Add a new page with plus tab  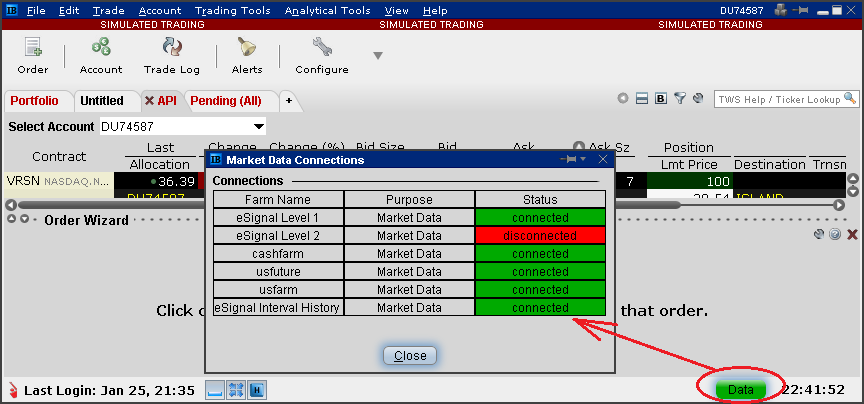288,101
